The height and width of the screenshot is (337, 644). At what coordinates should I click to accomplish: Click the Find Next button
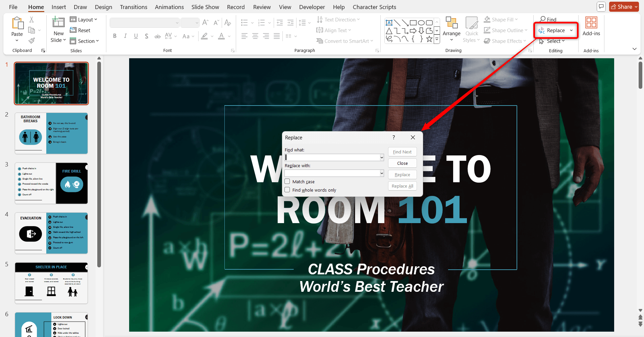click(402, 152)
